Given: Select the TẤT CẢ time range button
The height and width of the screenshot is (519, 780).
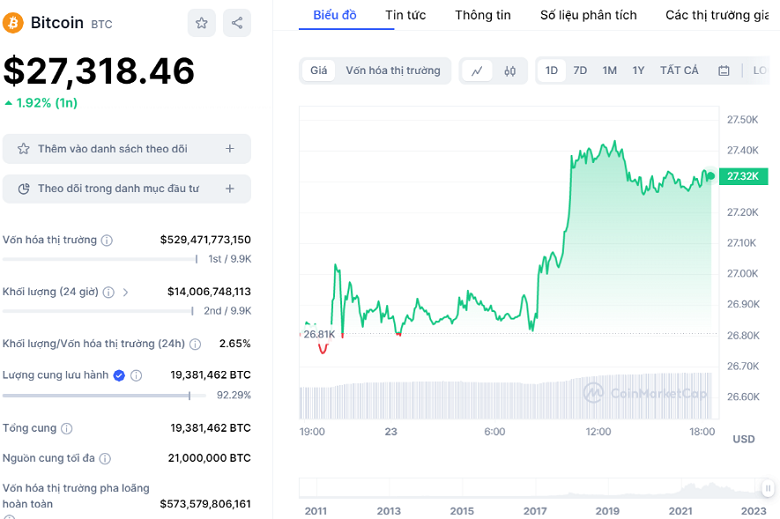Looking at the screenshot, I should pyautogui.click(x=679, y=71).
